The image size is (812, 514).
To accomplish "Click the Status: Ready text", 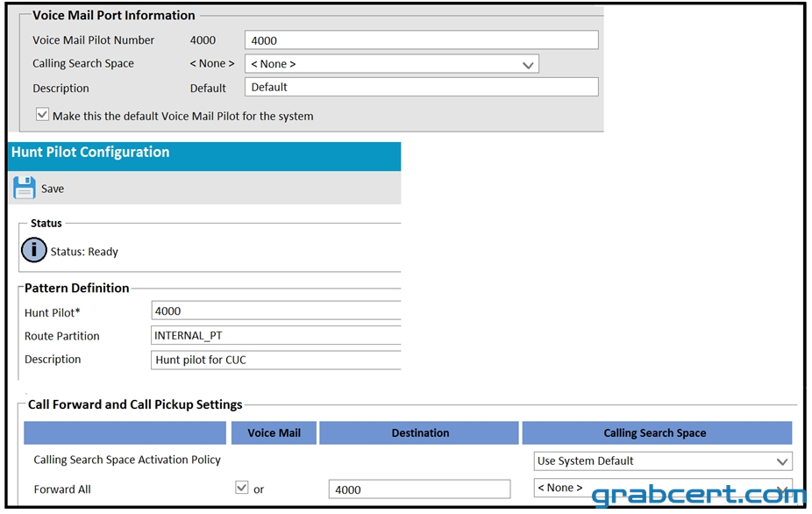I will click(x=84, y=252).
